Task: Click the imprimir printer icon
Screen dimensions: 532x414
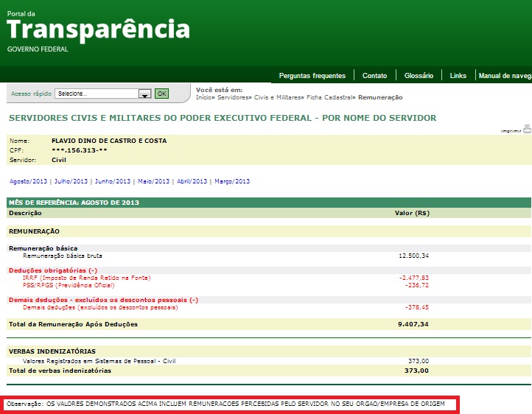Action: click(x=526, y=128)
